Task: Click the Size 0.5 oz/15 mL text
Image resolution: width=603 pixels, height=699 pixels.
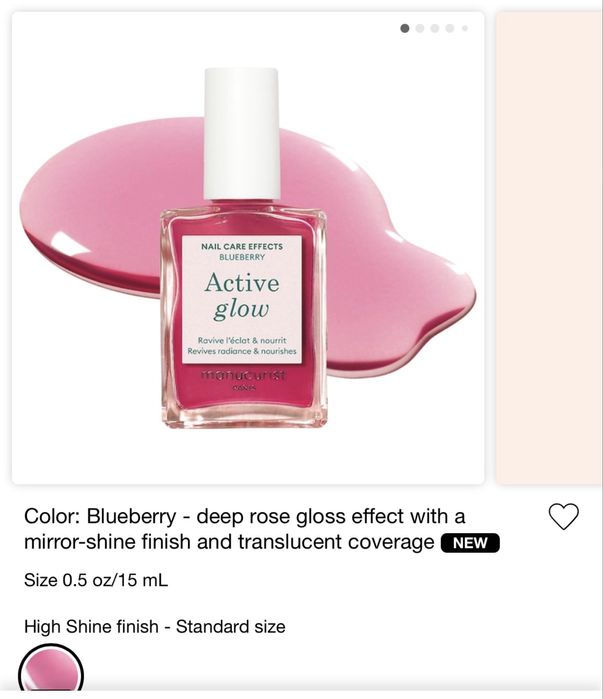Action: [96, 580]
